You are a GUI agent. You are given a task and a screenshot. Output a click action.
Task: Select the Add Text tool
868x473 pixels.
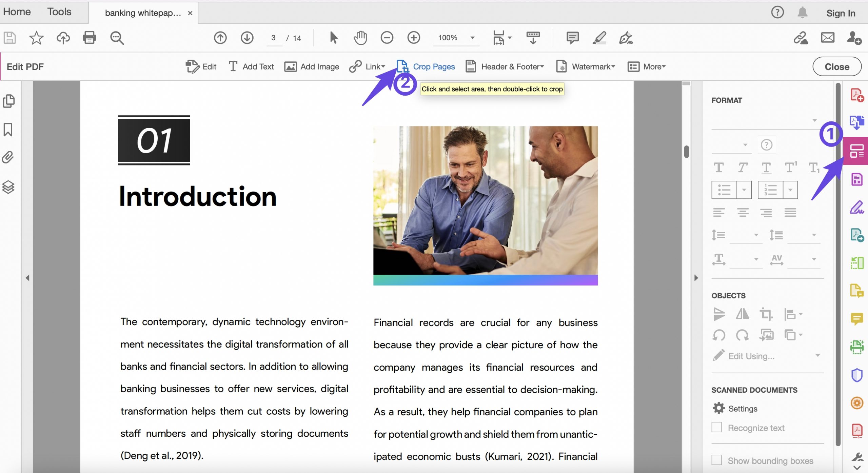pyautogui.click(x=251, y=66)
